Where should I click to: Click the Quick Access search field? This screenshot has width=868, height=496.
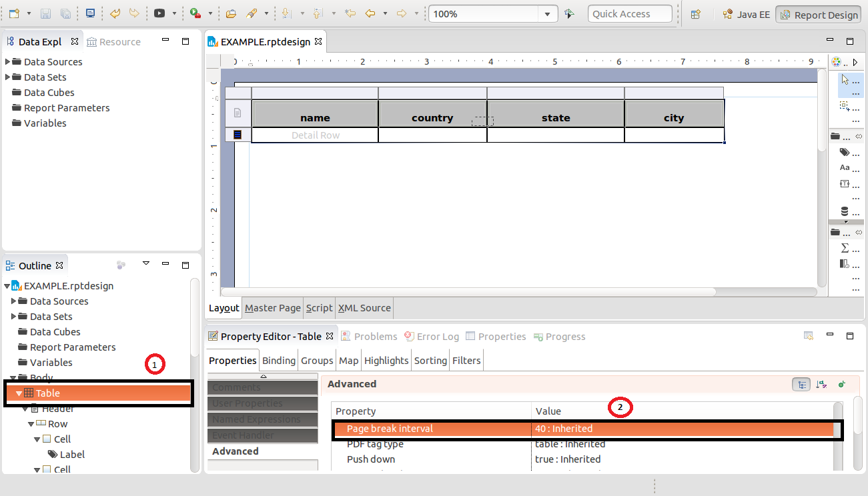[x=629, y=14]
